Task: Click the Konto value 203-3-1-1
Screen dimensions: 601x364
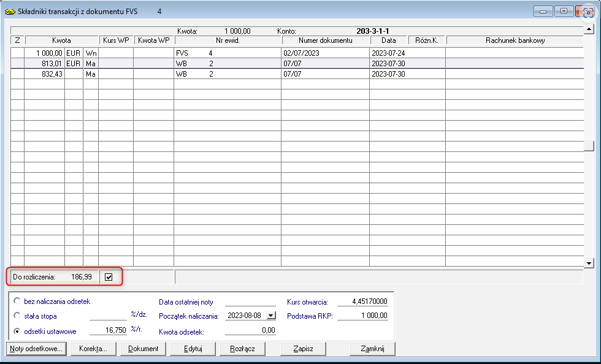Action: (x=373, y=31)
